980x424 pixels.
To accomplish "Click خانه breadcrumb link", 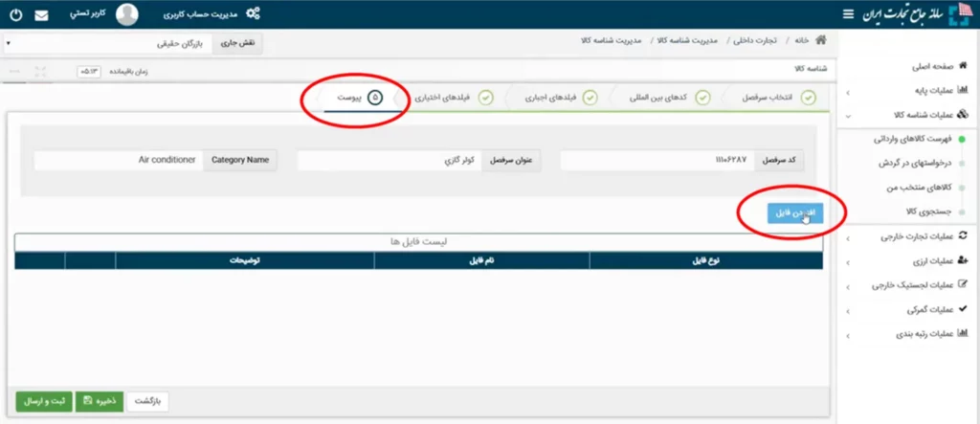I will 802,40.
